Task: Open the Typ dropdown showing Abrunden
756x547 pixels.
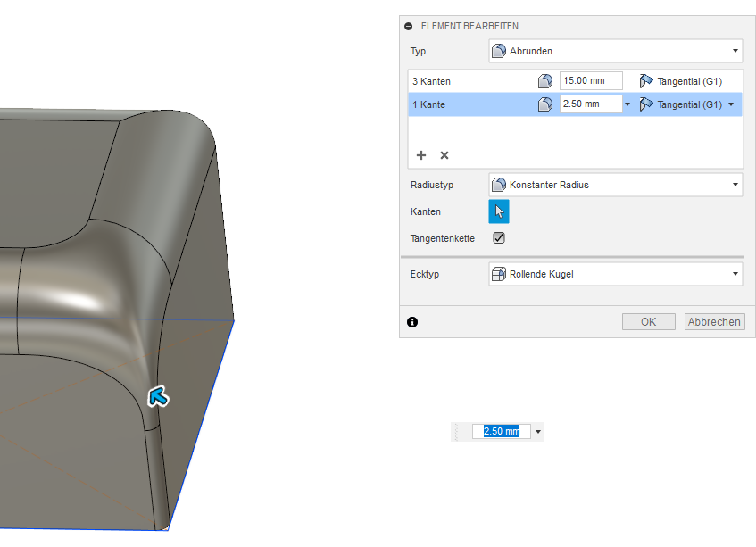Action: pyautogui.click(x=734, y=51)
